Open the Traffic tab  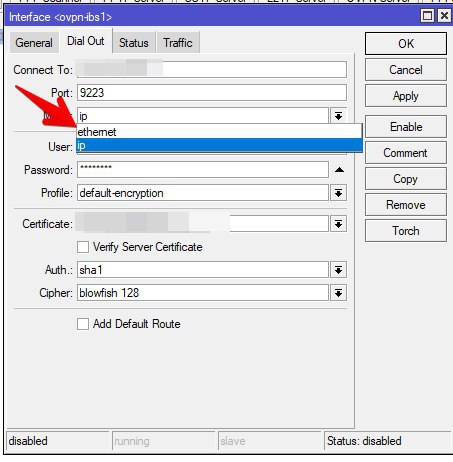pos(178,43)
